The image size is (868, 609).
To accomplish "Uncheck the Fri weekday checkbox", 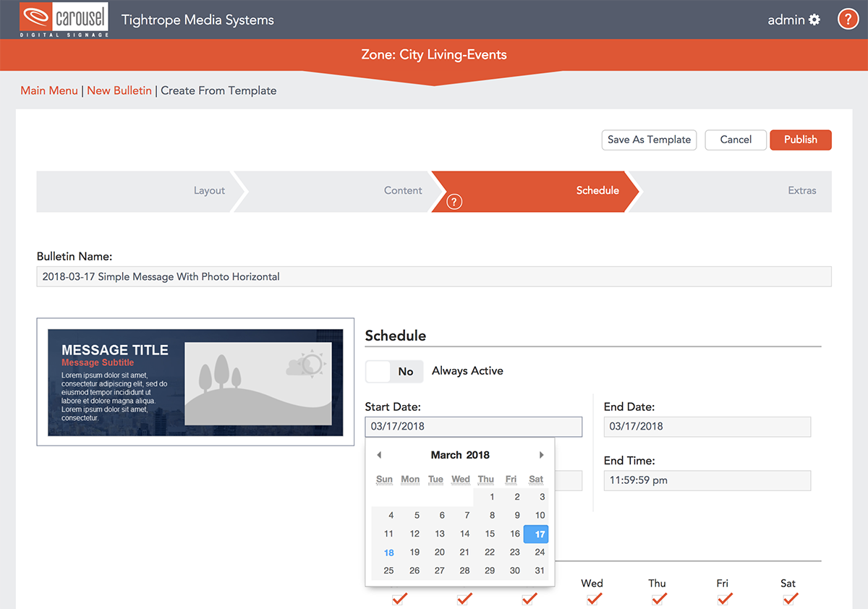I will click(724, 598).
